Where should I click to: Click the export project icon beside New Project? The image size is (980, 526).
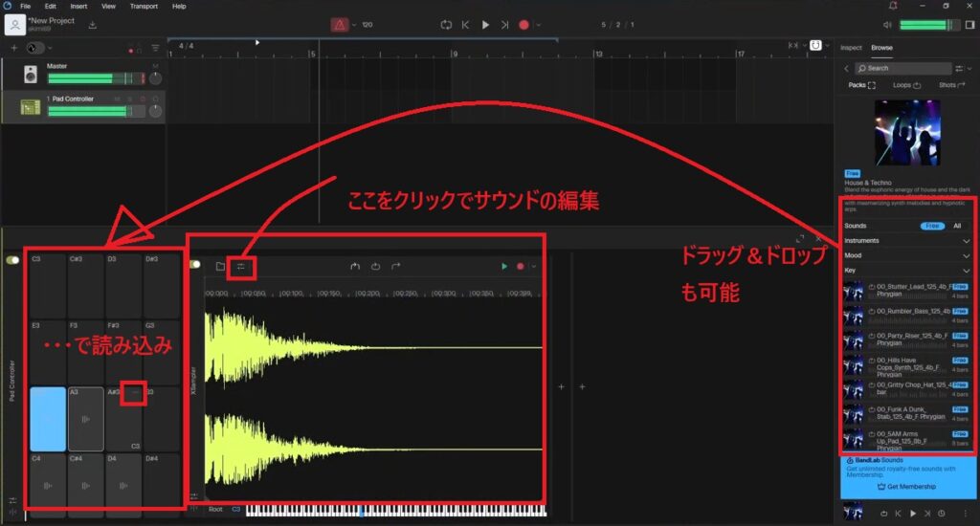tap(93, 25)
